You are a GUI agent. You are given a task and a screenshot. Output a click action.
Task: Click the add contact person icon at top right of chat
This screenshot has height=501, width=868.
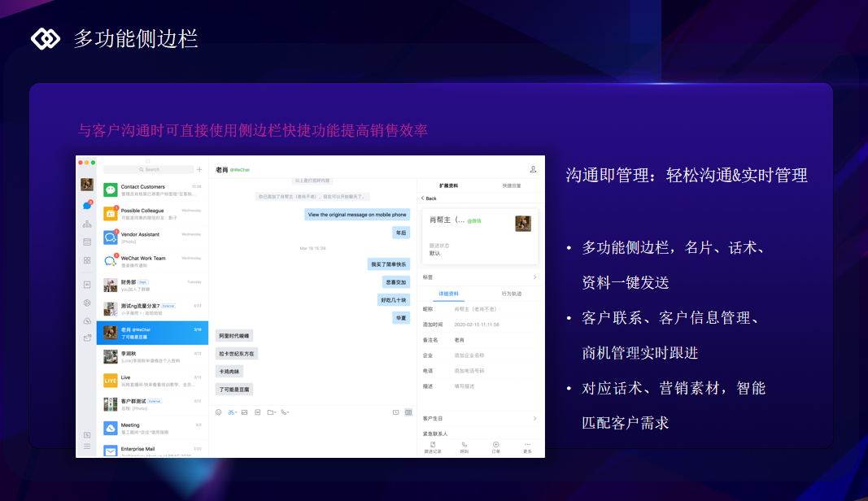pos(533,169)
